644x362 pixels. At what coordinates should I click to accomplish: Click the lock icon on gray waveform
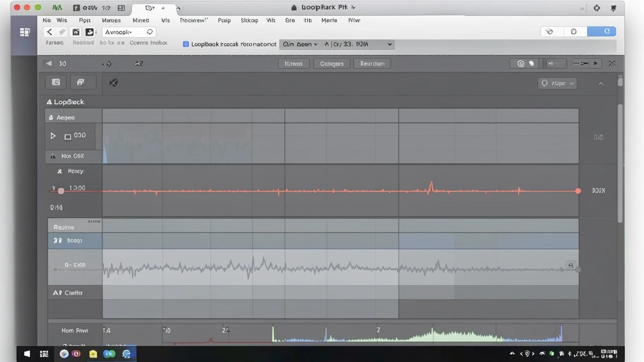571,265
